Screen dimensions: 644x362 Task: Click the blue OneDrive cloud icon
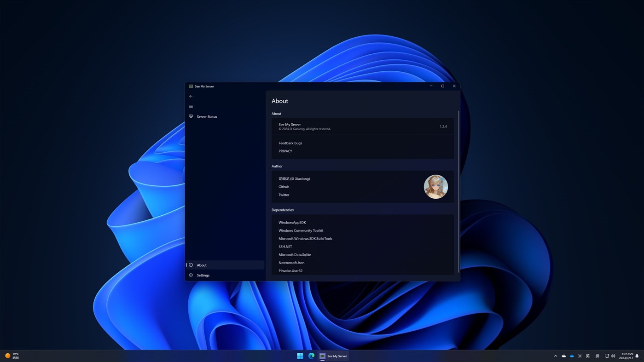tap(571, 356)
